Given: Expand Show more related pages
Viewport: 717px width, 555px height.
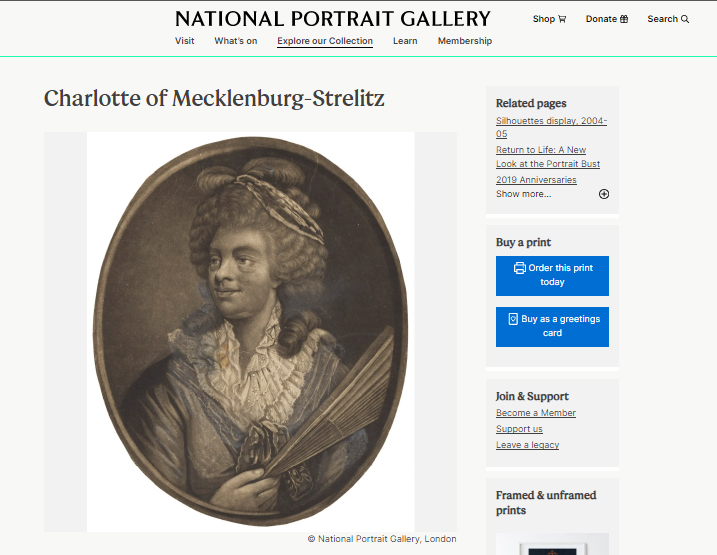Looking at the screenshot, I should click(x=524, y=194).
